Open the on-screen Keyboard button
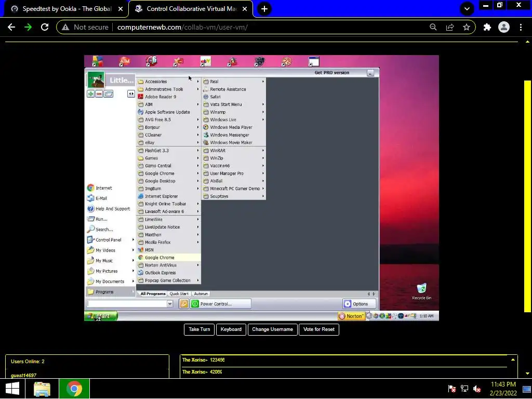This screenshot has width=532, height=399. 231,329
